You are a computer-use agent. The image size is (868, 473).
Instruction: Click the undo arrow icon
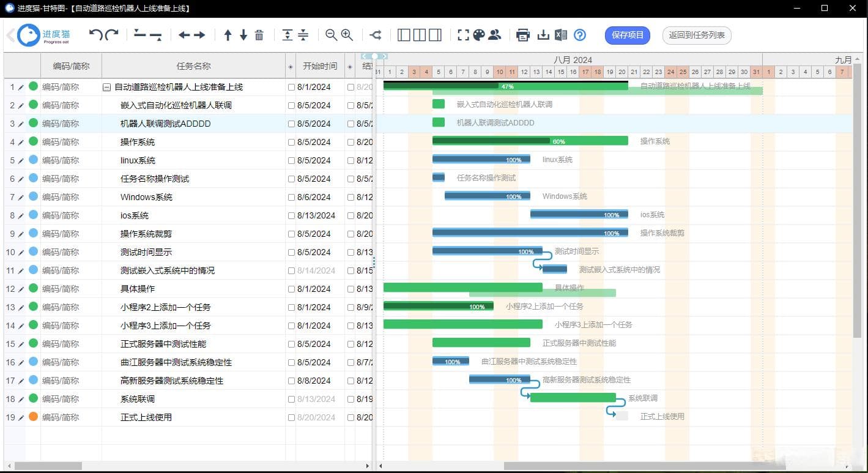pyautogui.click(x=95, y=35)
